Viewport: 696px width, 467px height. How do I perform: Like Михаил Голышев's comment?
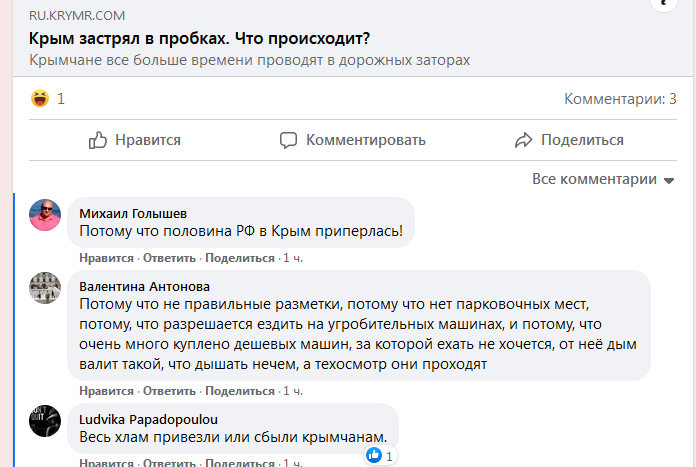pyautogui.click(x=106, y=258)
